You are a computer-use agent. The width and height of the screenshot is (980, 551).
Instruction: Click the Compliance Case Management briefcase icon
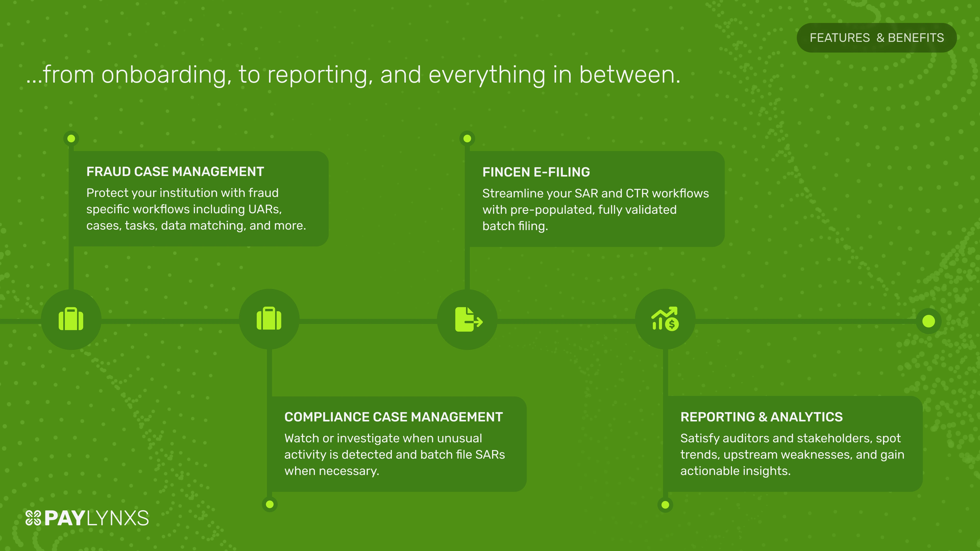(269, 319)
